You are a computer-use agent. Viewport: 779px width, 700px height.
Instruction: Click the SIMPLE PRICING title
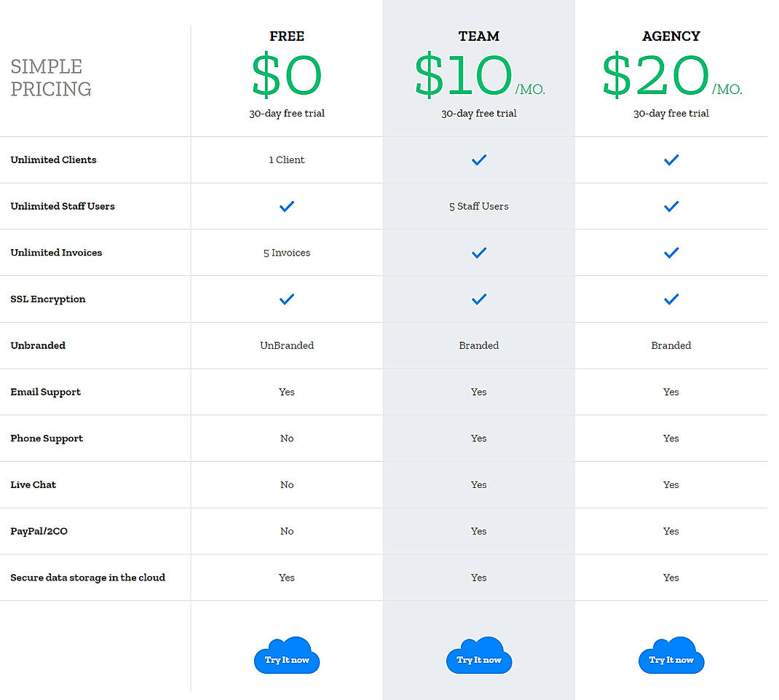tap(51, 77)
